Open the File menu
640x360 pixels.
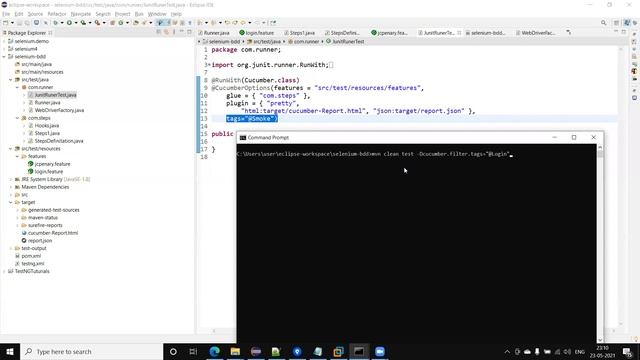tap(6, 14)
